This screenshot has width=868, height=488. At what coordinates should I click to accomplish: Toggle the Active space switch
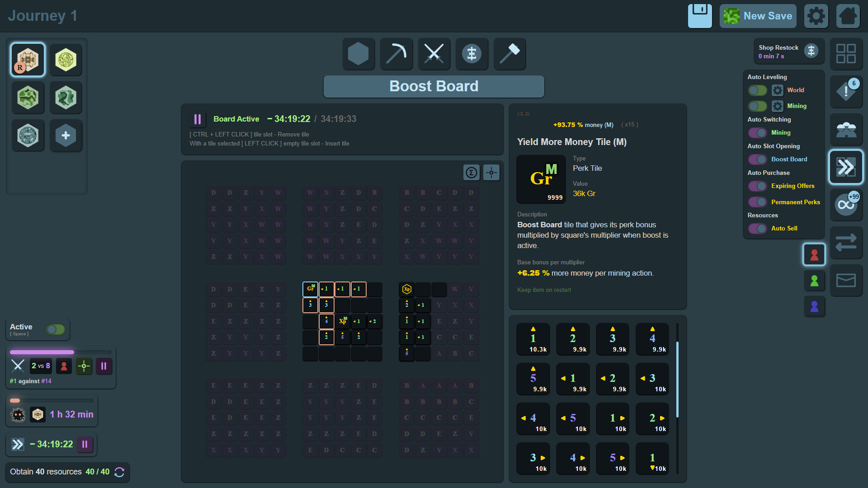point(56,329)
